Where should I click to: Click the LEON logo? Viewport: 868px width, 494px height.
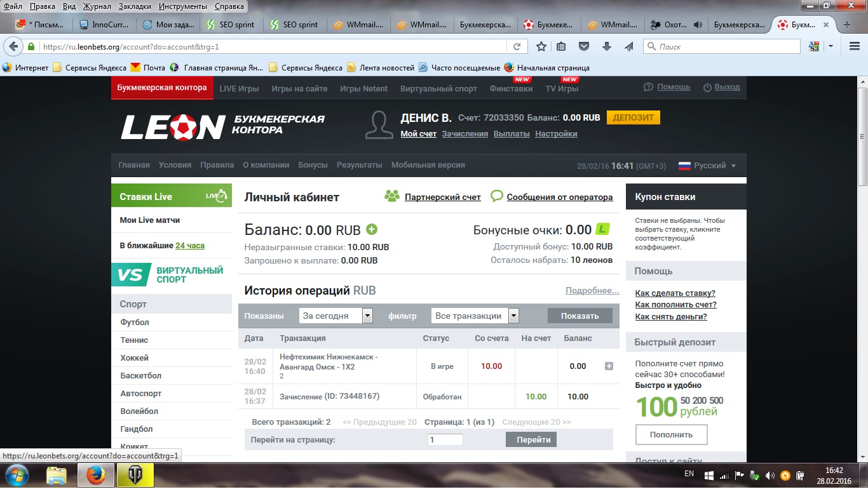click(173, 127)
